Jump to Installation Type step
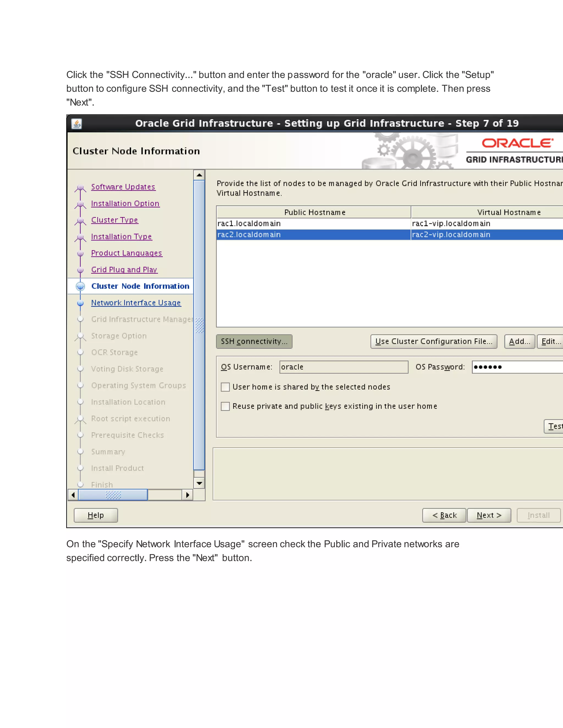The width and height of the screenshot is (563, 728). 122,236
